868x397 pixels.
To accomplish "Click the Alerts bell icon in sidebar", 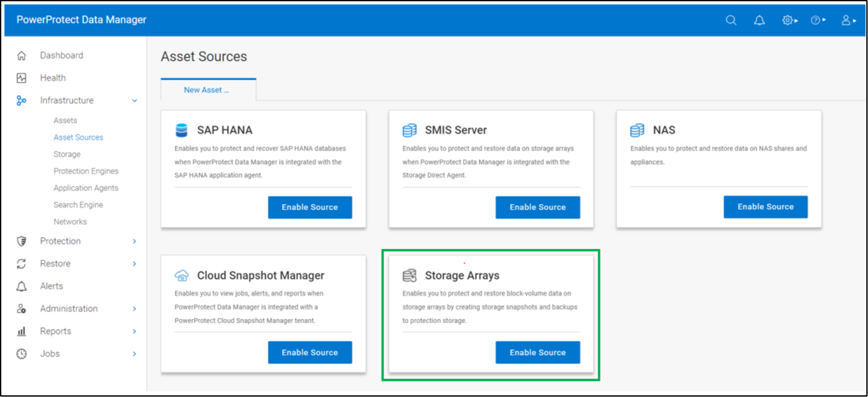I will click(x=22, y=286).
